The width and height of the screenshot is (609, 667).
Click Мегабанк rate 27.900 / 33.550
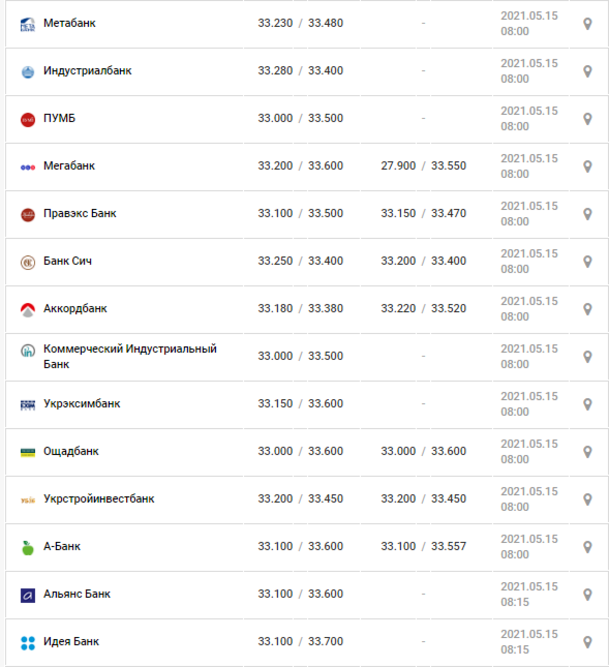(x=424, y=166)
